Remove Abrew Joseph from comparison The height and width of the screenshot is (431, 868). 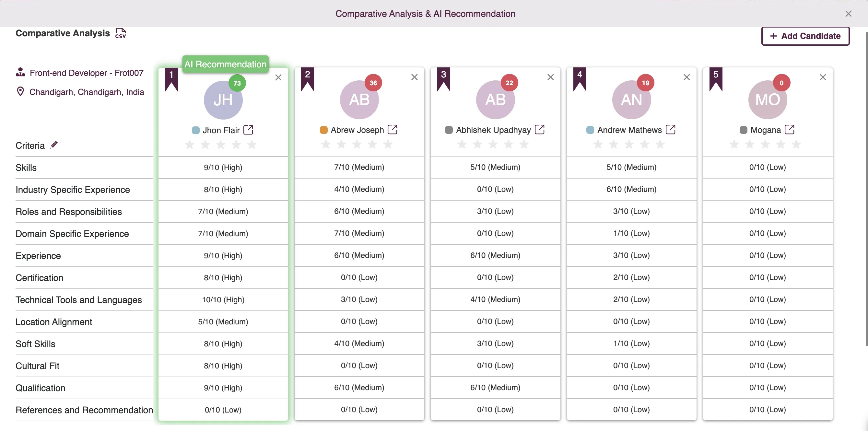point(414,77)
